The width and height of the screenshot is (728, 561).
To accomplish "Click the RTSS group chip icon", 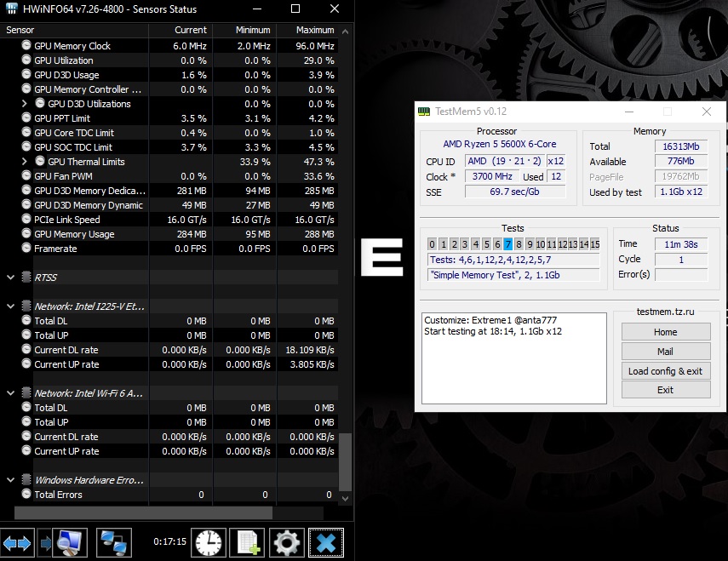I will tap(26, 277).
